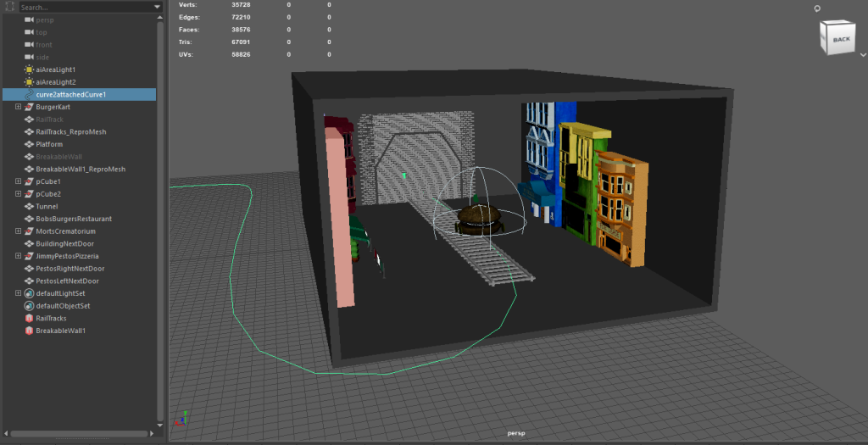Click the aiAreaLight1 light icon
The width and height of the screenshot is (868, 445).
coord(29,70)
